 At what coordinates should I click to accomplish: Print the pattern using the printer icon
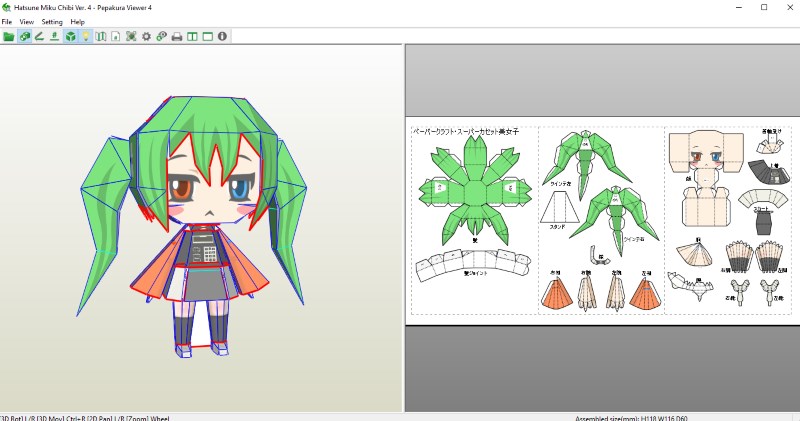(177, 36)
